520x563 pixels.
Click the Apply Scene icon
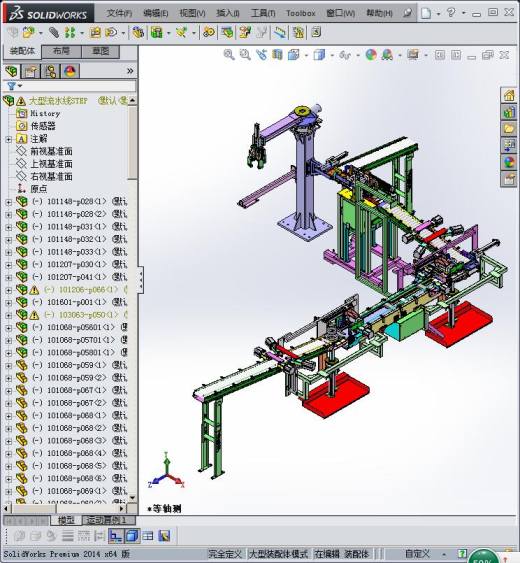pos(387,55)
